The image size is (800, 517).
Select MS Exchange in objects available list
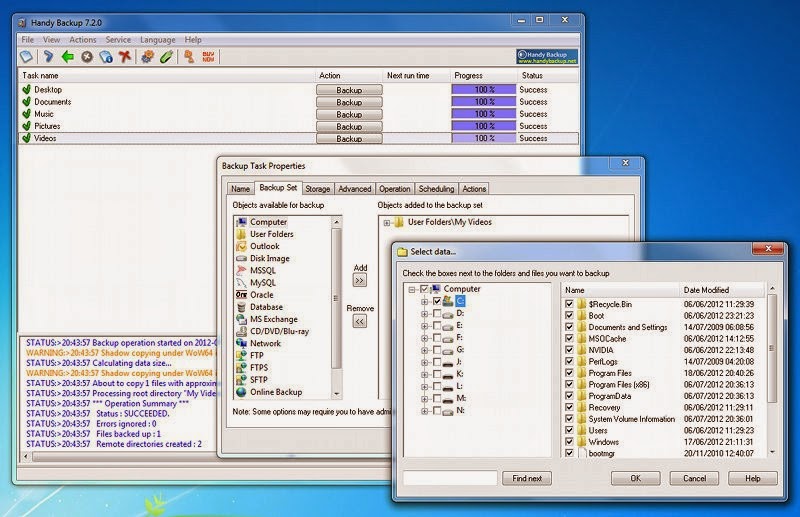point(273,319)
